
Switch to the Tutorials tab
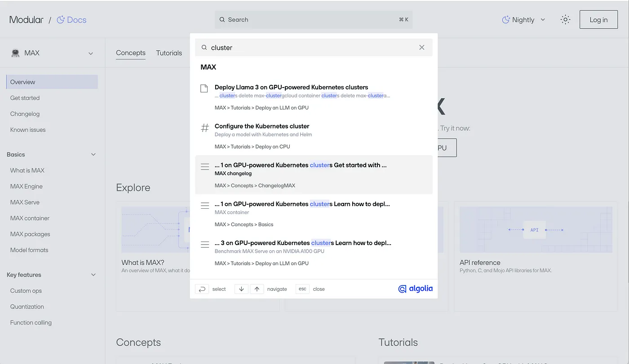(x=169, y=53)
